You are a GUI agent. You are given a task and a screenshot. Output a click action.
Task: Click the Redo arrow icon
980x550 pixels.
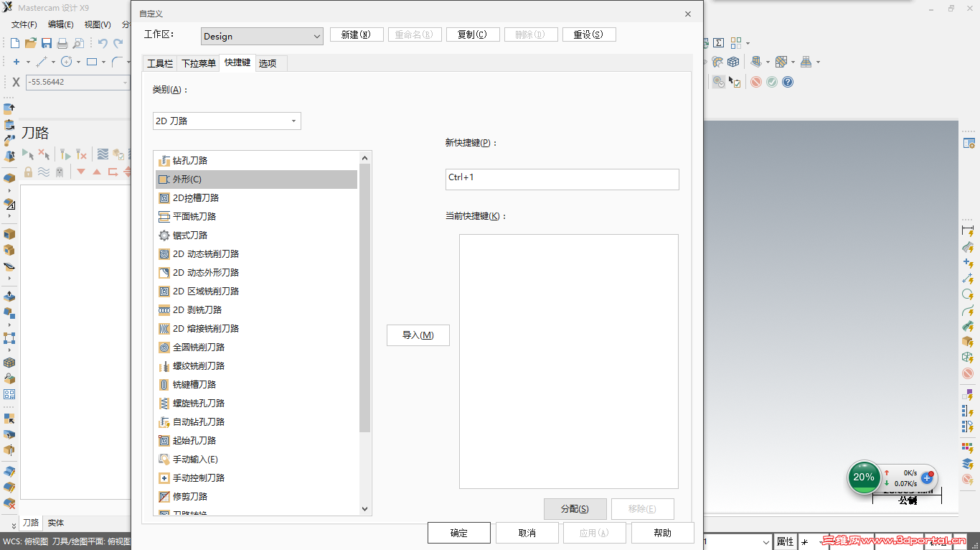(118, 43)
